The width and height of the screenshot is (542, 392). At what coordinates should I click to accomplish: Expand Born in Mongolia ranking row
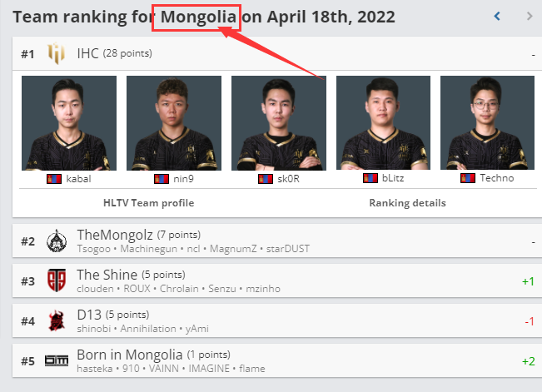pos(277,360)
